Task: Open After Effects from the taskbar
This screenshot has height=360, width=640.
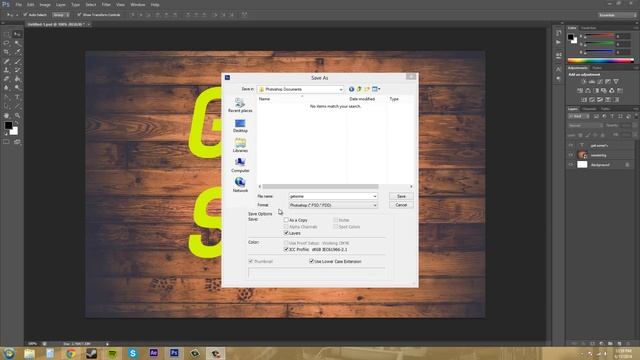Action: click(153, 353)
